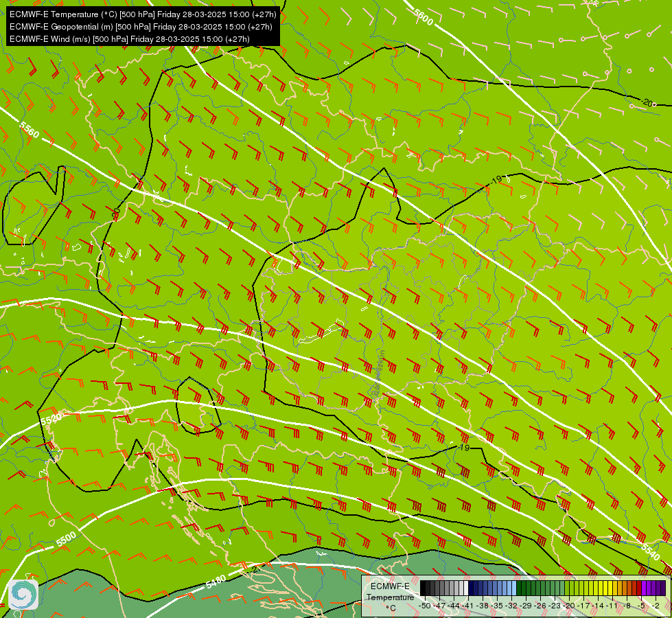672x618 pixels.
Task: Click the 5540 geopotential contour label
Action: tap(650, 551)
